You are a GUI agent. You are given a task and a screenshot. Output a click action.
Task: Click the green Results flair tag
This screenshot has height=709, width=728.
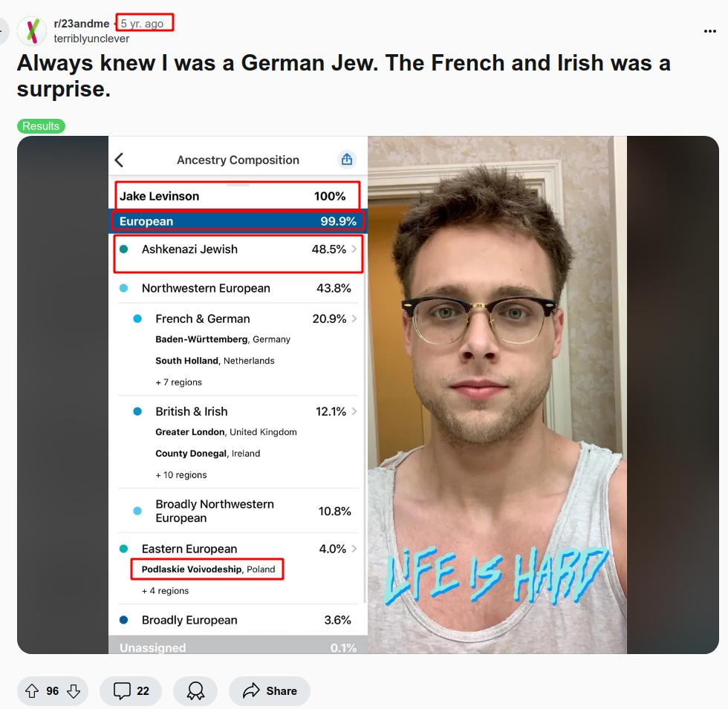[41, 126]
